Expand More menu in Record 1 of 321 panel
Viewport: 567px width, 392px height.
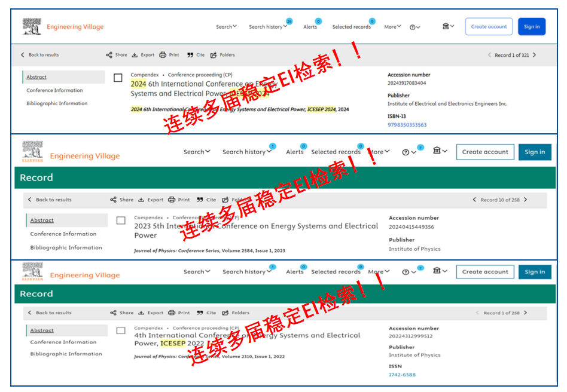tap(393, 27)
